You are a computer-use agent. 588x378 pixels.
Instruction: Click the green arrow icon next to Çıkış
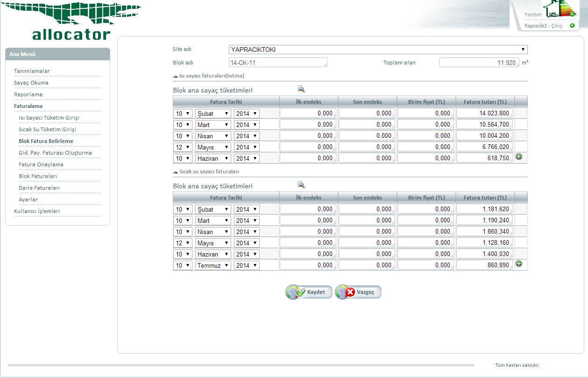[572, 26]
